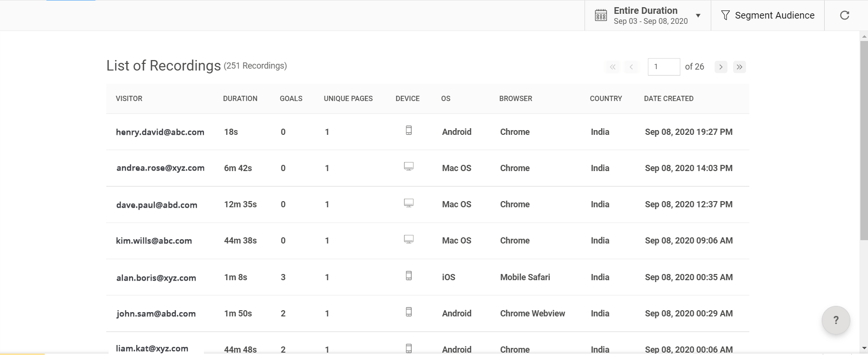Open recording of dave.paul@abd.com
The width and height of the screenshot is (868, 355).
157,205
